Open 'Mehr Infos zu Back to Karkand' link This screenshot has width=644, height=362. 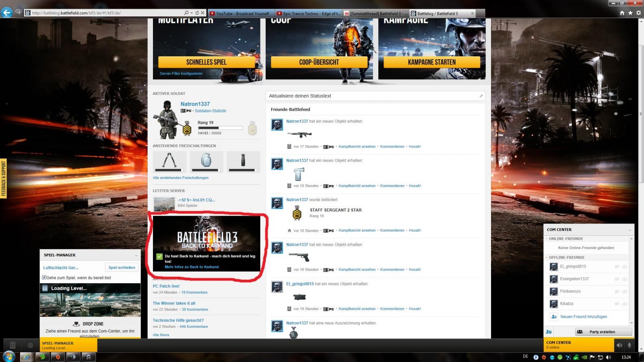[x=192, y=267]
